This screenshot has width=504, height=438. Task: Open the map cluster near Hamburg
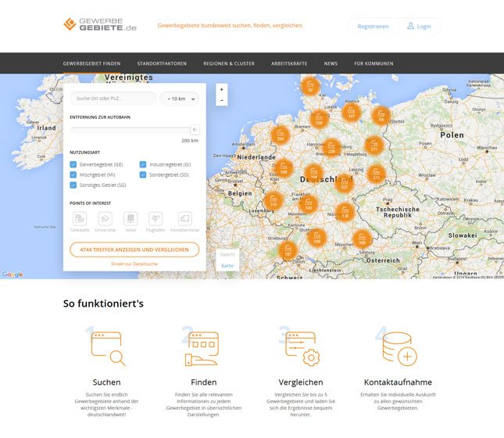point(319,119)
